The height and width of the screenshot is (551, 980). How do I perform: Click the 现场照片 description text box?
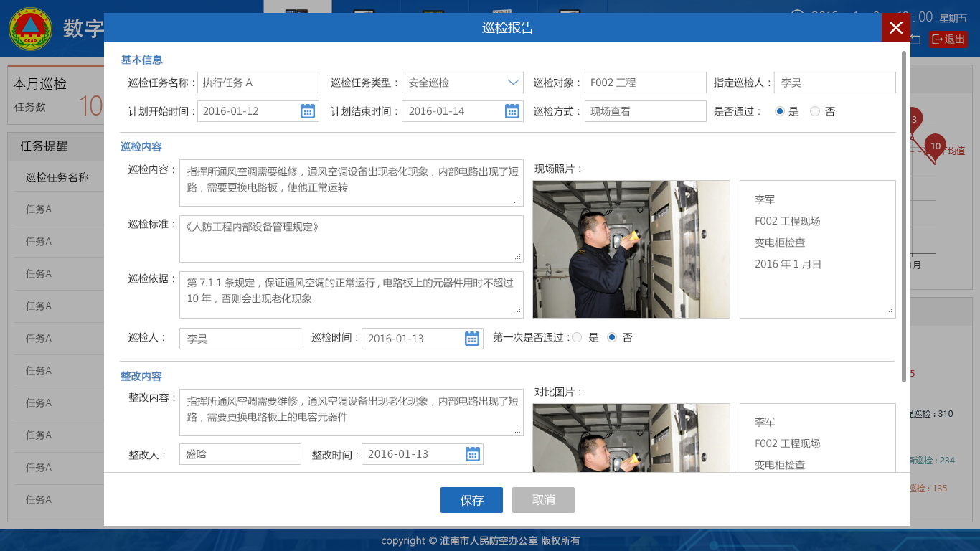coord(818,249)
